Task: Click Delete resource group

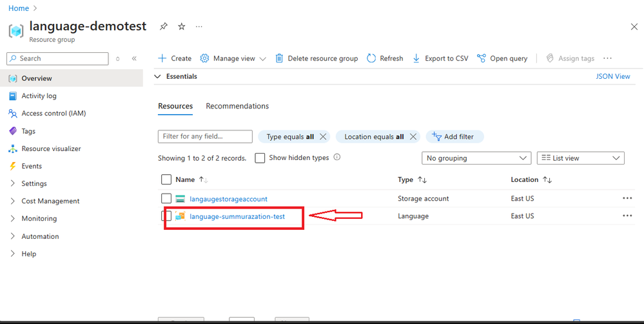Action: 317,58
